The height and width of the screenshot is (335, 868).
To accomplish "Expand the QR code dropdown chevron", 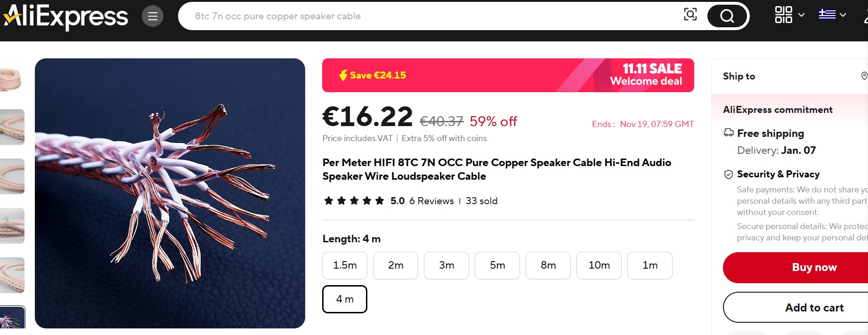I will [x=802, y=15].
